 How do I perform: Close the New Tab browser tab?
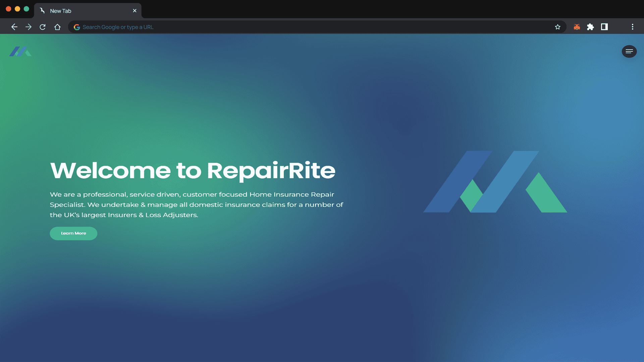[x=135, y=10]
